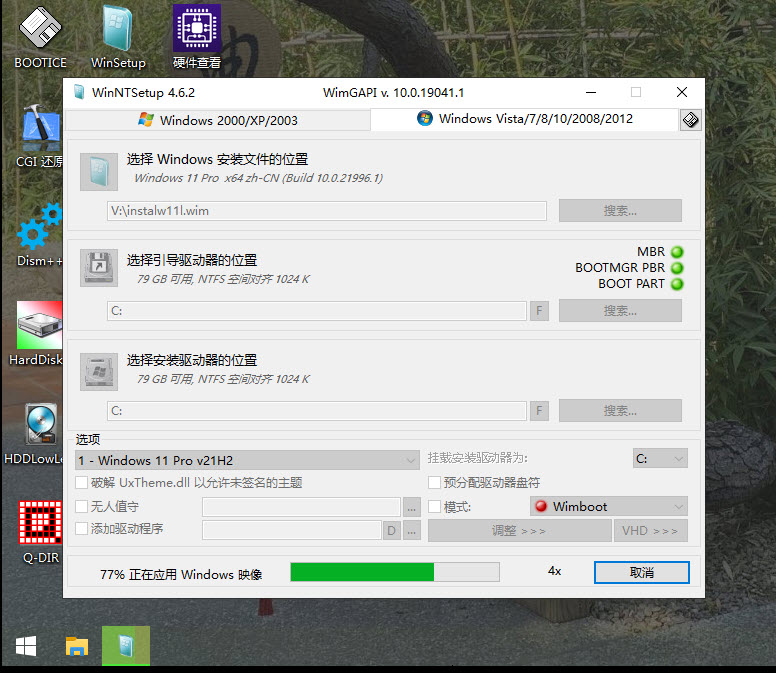Enable the 添加驱动程序 checkbox
Image resolution: width=776 pixels, height=673 pixels.
[x=81, y=529]
